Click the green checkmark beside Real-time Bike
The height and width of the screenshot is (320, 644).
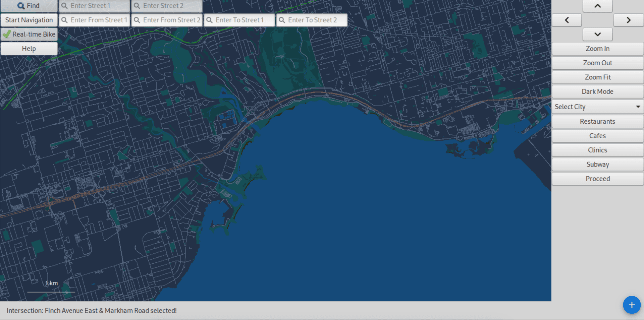click(7, 34)
